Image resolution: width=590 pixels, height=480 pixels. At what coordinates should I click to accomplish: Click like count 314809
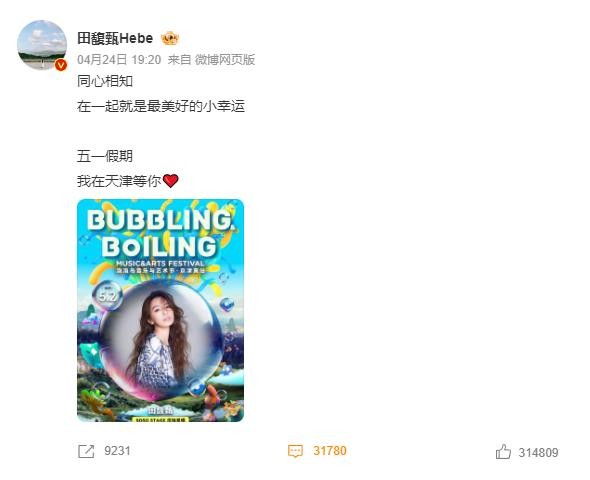coord(538,452)
